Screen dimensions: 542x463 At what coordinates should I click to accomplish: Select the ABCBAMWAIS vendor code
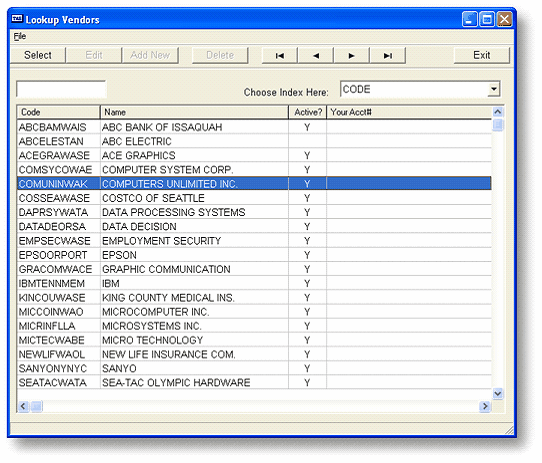tap(53, 127)
